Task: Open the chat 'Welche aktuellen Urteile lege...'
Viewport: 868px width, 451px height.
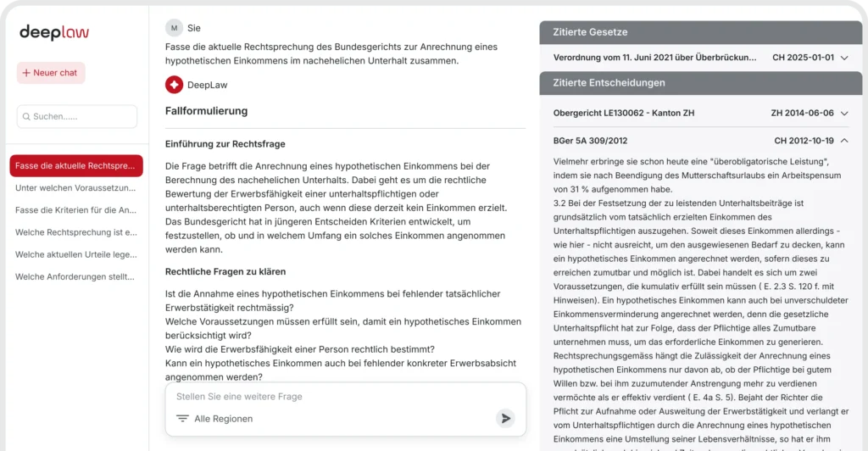Action: coord(76,254)
